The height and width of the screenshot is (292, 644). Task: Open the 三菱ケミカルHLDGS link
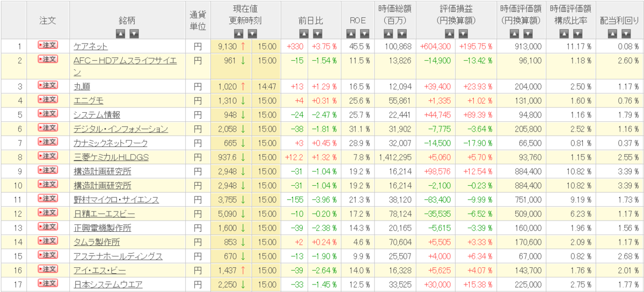(x=111, y=157)
